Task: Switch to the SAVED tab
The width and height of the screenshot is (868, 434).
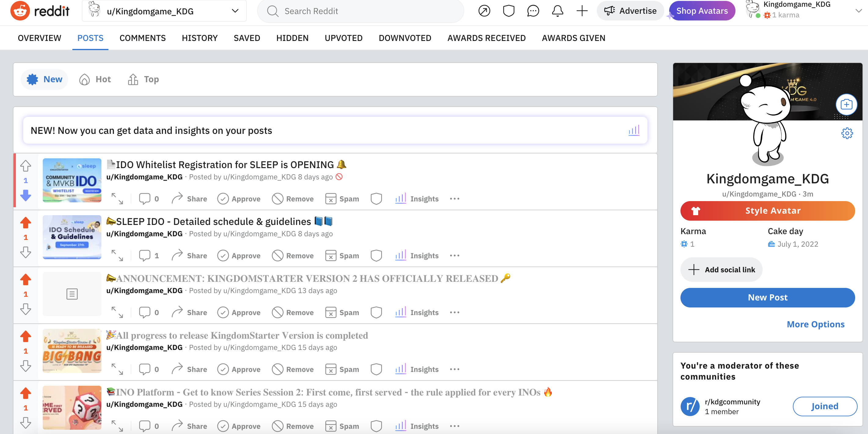Action: [247, 38]
